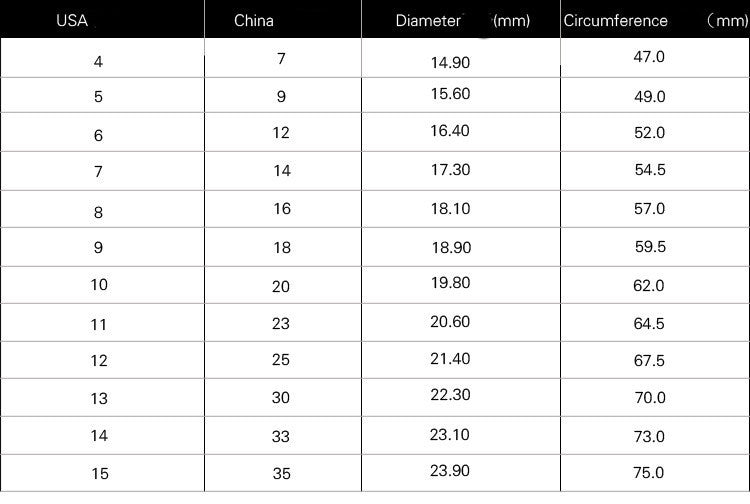This screenshot has width=750, height=504.
Task: Click the 52.0 circumference value
Action: (649, 133)
